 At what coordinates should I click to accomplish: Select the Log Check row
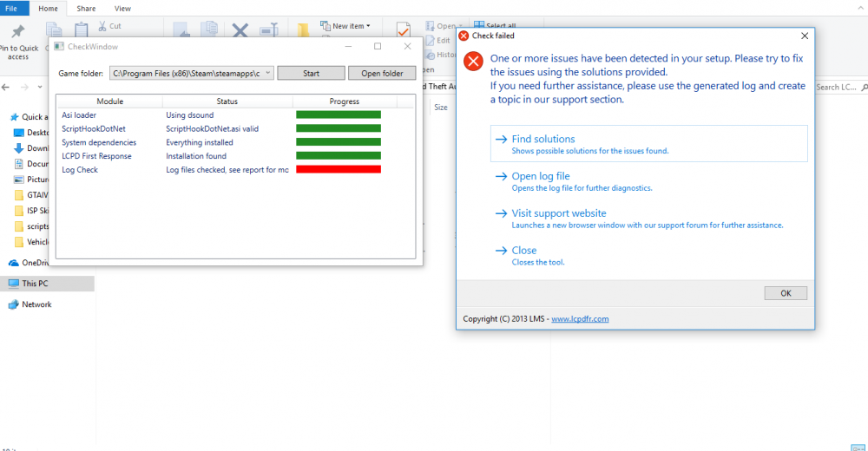[x=235, y=170]
